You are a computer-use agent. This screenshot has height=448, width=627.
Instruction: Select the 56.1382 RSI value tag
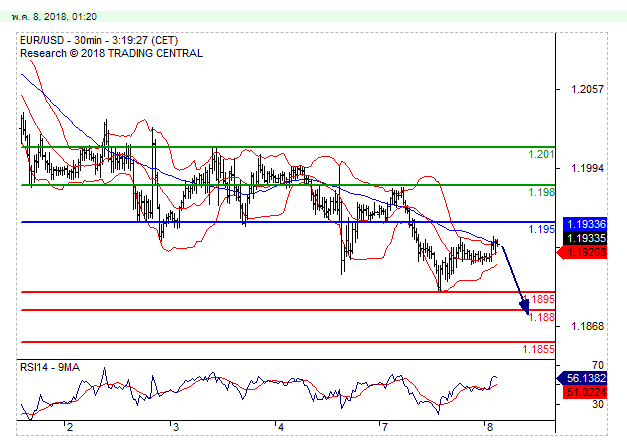point(586,379)
